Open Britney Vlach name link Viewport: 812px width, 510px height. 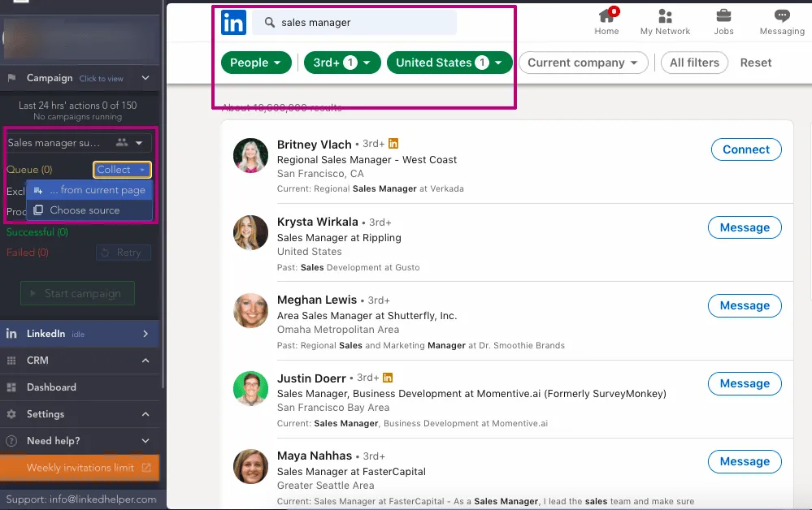click(x=315, y=145)
